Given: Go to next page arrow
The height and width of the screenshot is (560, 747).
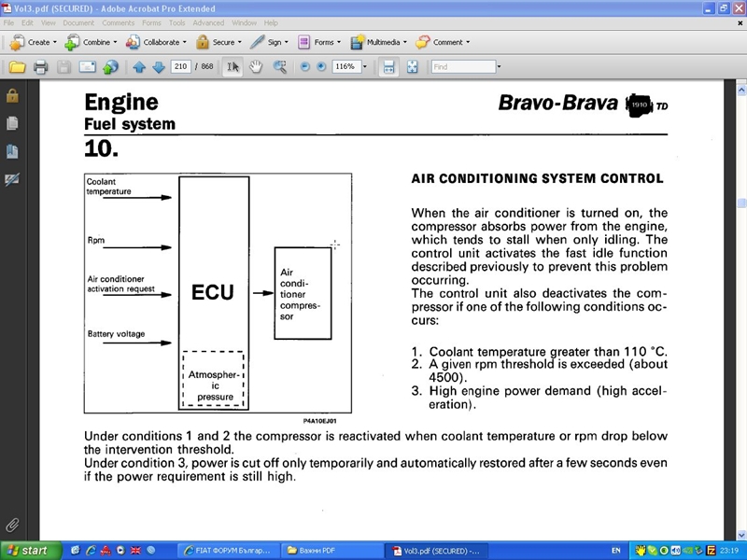Looking at the screenshot, I should click(158, 67).
